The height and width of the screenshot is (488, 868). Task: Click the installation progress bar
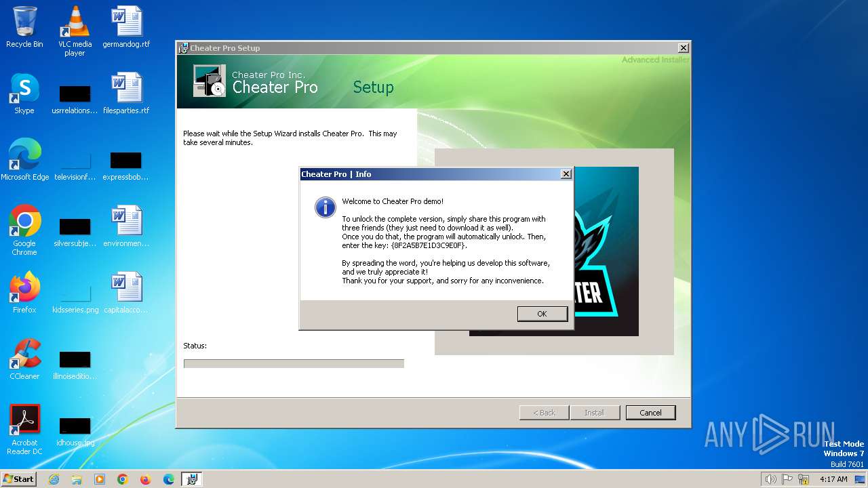click(294, 363)
